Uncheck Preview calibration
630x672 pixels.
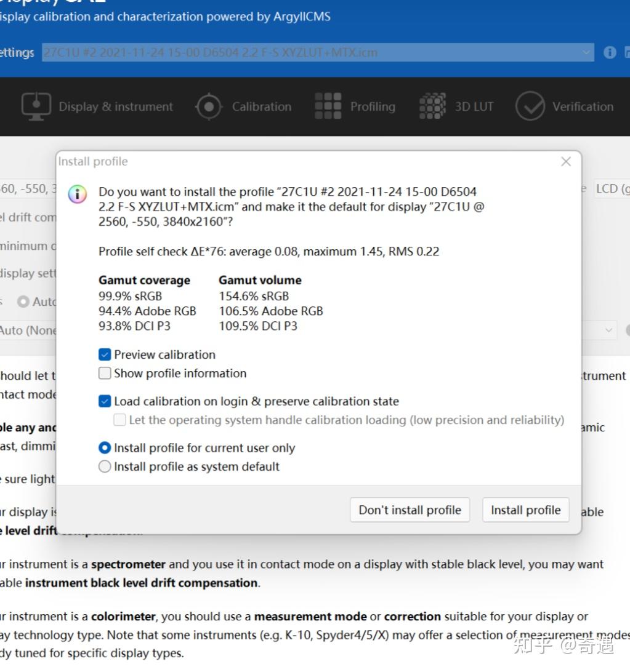105,354
